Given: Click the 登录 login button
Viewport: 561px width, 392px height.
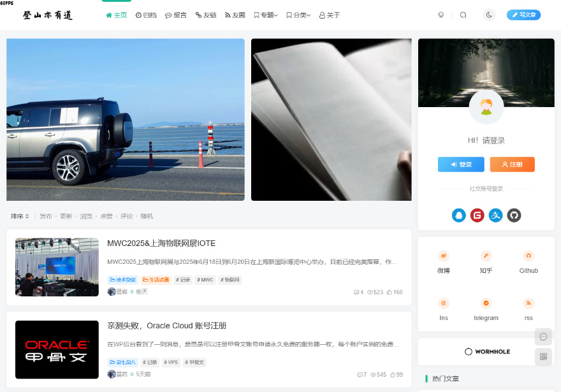Looking at the screenshot, I should click(461, 164).
